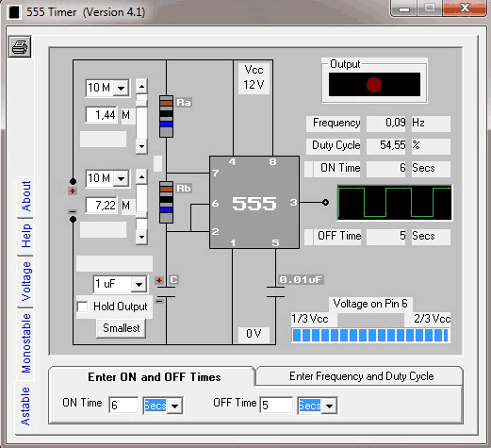
Task: Click the Voltage on Pin 6 progress bar
Action: pos(370,335)
